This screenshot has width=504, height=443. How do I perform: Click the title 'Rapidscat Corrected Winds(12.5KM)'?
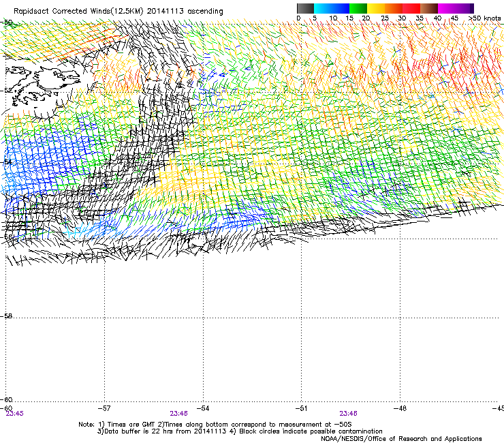pyautogui.click(x=78, y=12)
